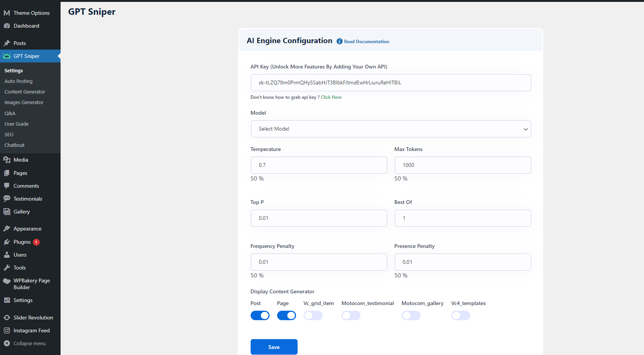
Task: Click the Pages document icon
Action: (7, 173)
